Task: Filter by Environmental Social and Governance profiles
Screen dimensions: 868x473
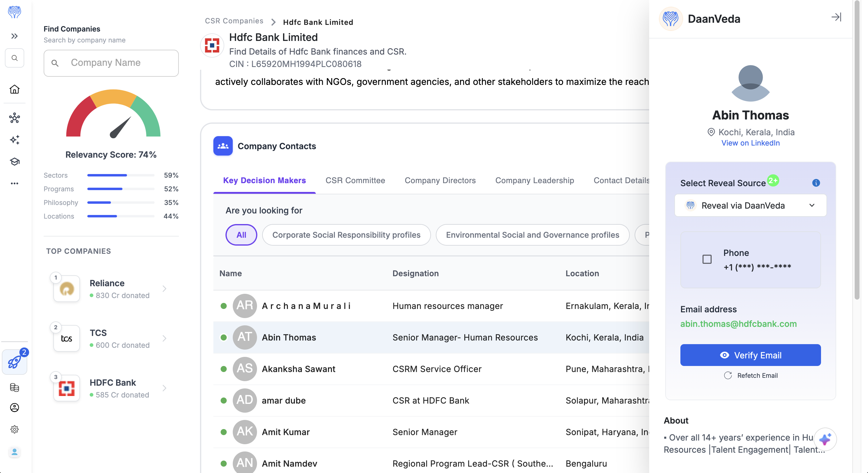Action: (532, 235)
